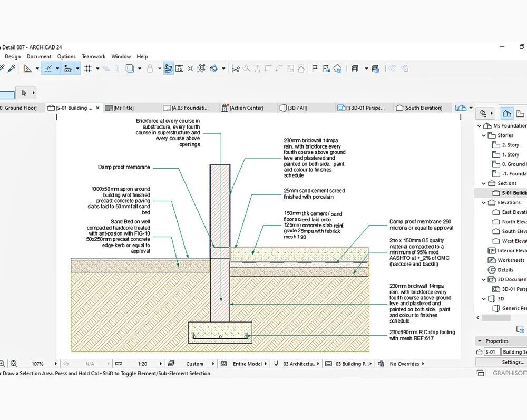
Task: Click the Suspend Groups lock icon
Action: pos(150,69)
